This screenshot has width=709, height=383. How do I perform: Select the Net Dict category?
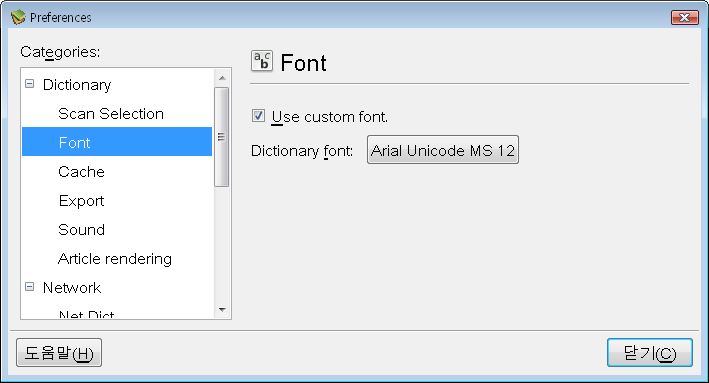[86, 314]
